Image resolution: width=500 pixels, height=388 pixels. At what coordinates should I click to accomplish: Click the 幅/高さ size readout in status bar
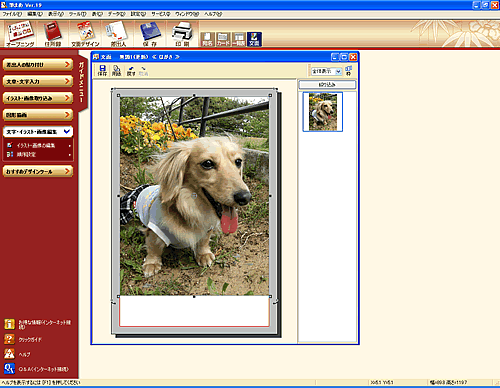449,382
